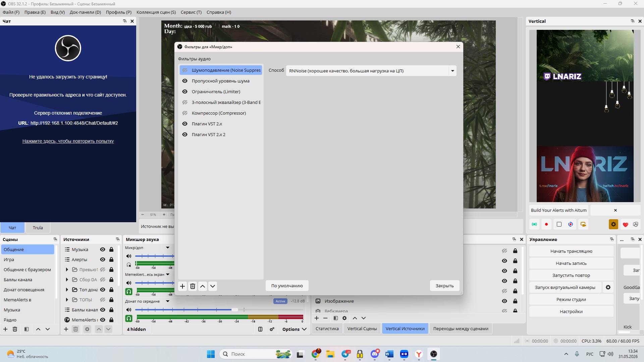Expand the Топ донат source group
The height and width of the screenshot is (362, 644).
click(67, 290)
